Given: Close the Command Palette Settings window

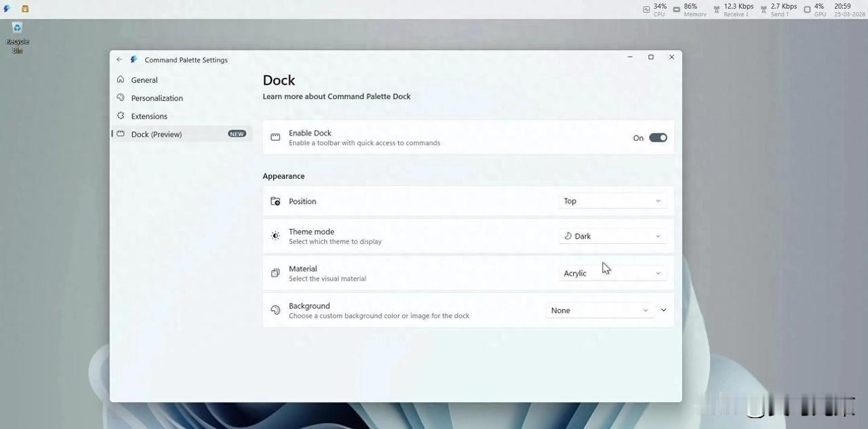Looking at the screenshot, I should pos(672,58).
